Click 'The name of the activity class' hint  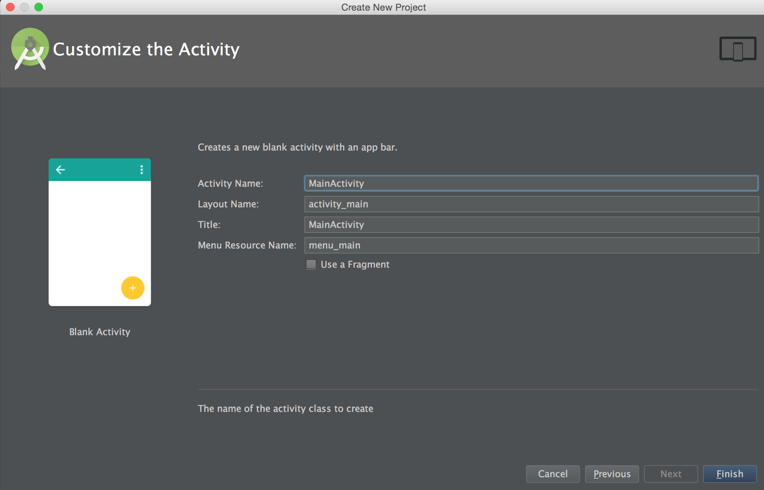point(286,409)
